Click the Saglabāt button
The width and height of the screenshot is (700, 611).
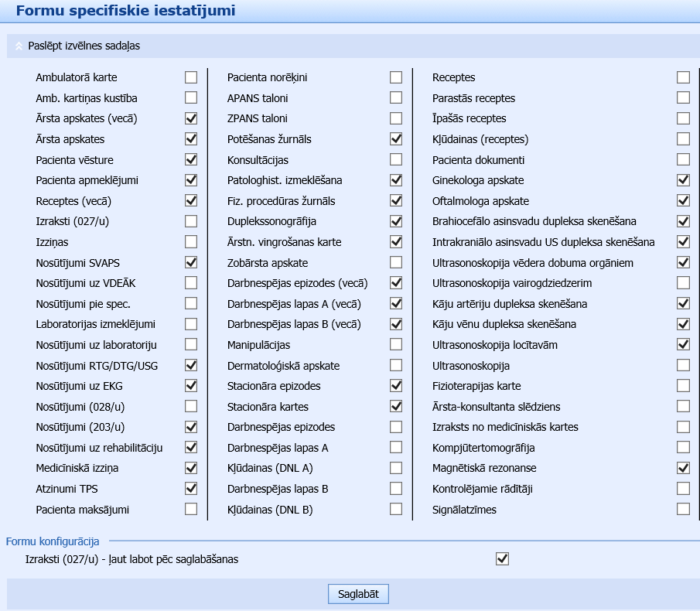(358, 594)
